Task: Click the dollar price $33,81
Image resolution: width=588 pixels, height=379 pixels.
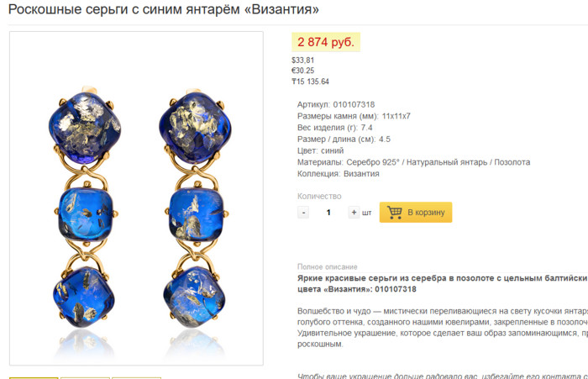Action: [303, 60]
